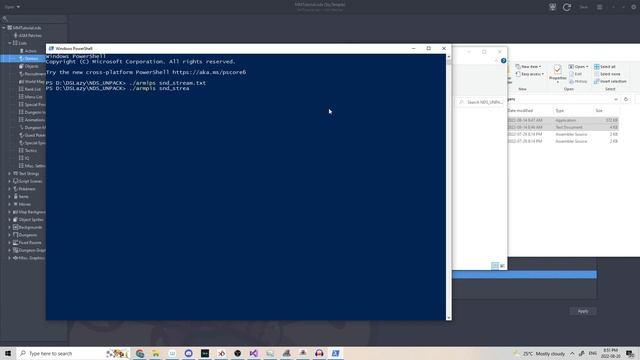Expand the Map Backgrounds node
Image resolution: width=640 pixels, height=360 pixels.
[x=10, y=212]
